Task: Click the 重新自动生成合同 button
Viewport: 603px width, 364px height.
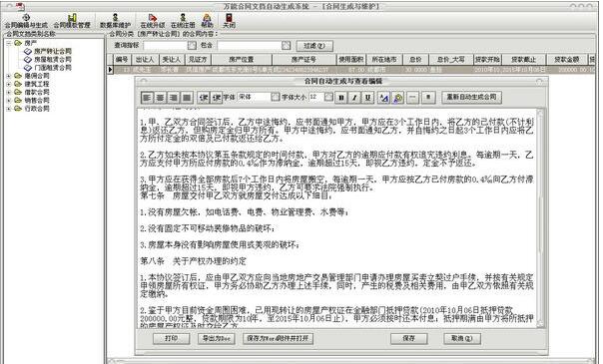Action: 471,97
